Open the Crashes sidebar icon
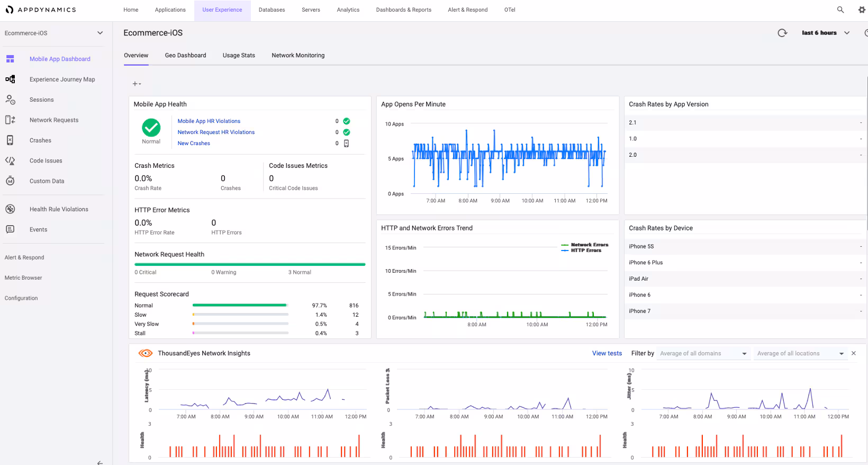 10,140
